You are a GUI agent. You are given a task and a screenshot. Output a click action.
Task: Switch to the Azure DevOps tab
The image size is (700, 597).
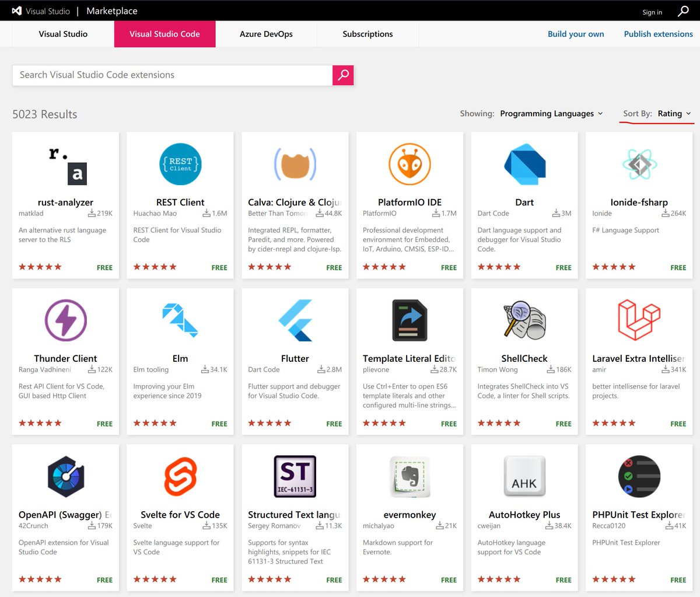click(266, 34)
